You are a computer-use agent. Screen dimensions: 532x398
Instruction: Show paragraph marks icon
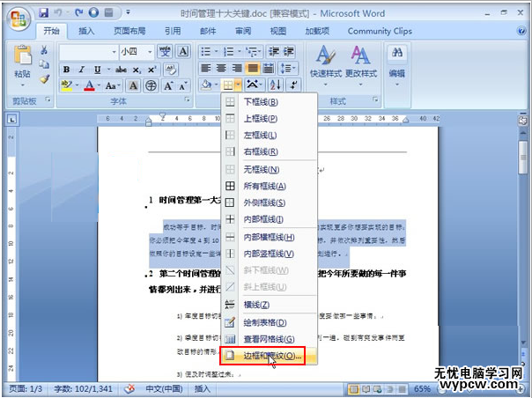click(x=293, y=85)
